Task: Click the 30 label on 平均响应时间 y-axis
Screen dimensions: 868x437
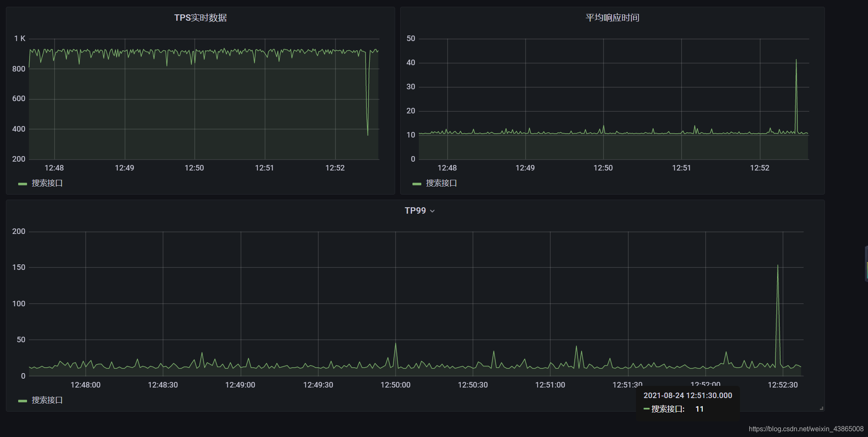Action: pyautogui.click(x=411, y=87)
